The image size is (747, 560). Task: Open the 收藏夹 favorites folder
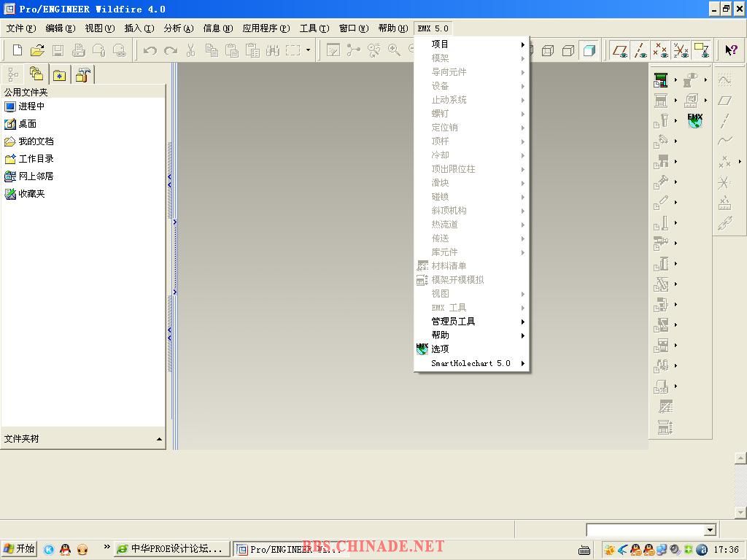(25, 194)
